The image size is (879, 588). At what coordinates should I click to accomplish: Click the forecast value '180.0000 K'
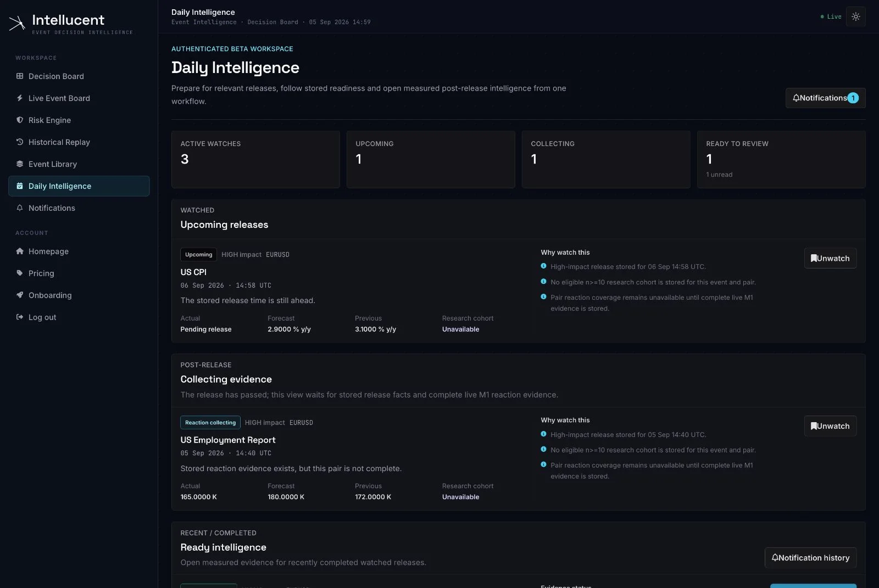pyautogui.click(x=286, y=497)
